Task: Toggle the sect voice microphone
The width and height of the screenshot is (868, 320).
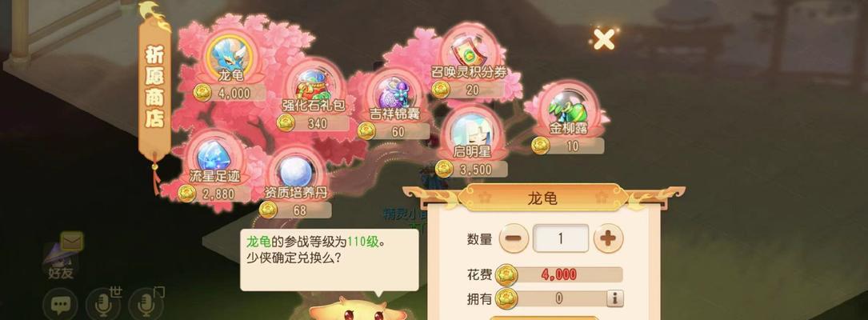Action: coord(146,305)
